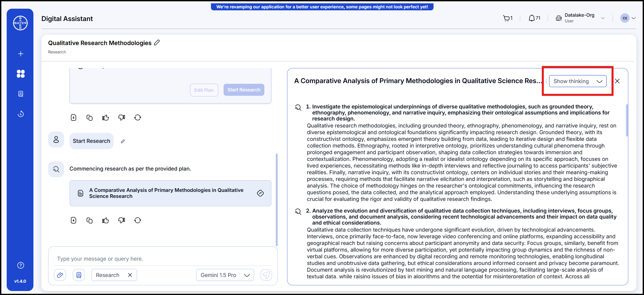Start a new chat with plus icon
Viewport: 644px width, 295px height.
point(21,54)
